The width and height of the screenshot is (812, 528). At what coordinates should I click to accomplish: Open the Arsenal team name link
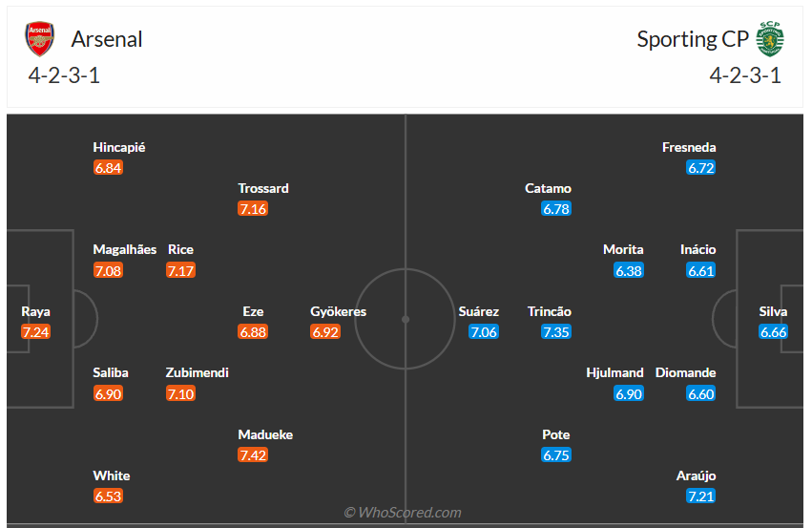107,39
